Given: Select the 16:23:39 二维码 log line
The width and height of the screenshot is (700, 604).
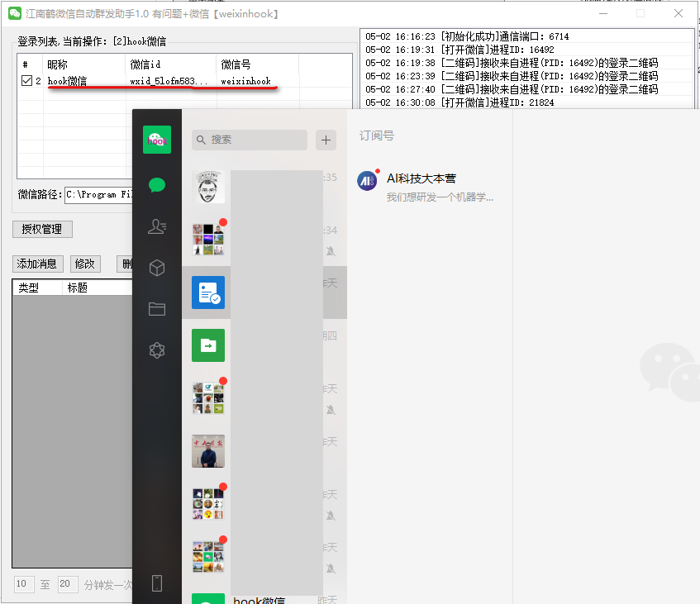Looking at the screenshot, I should (512, 76).
